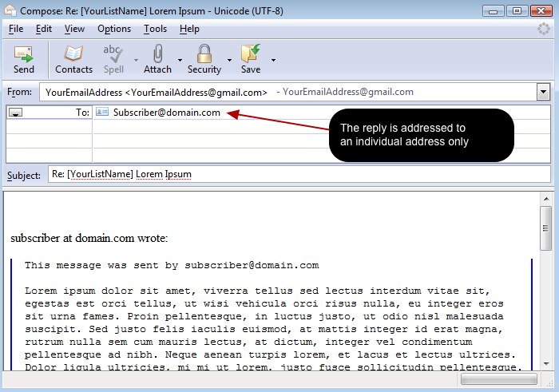The image size is (559, 392).
Task: Open the Attach dropdown arrow
Action: 180,60
